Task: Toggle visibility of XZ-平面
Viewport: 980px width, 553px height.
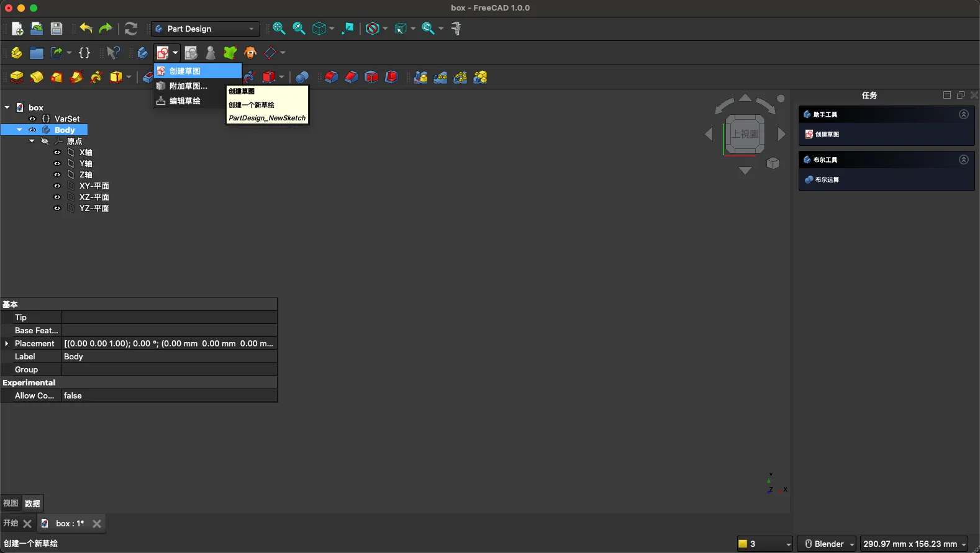Action: [x=57, y=197]
